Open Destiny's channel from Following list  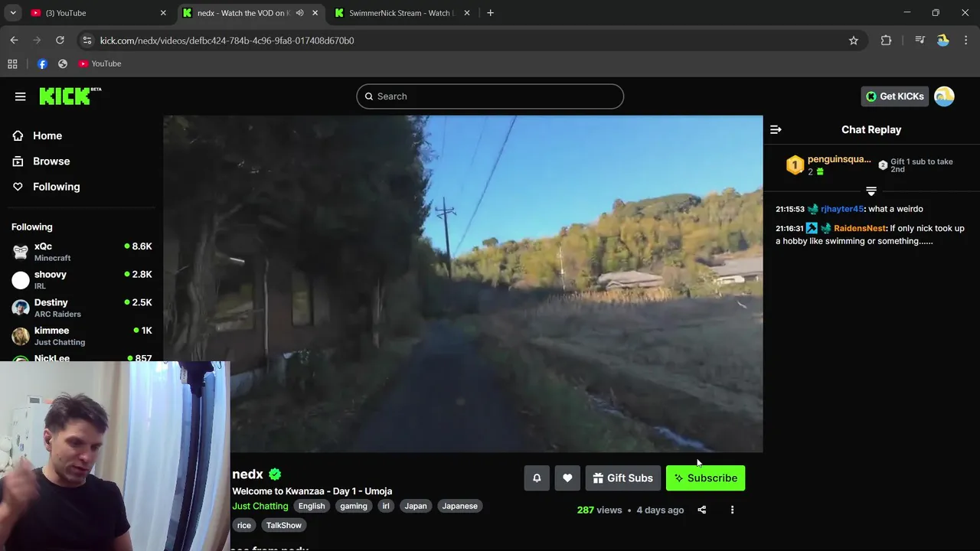[81, 308]
